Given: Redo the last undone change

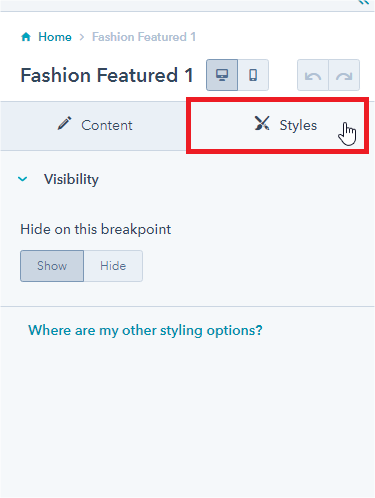Looking at the screenshot, I should point(344,75).
